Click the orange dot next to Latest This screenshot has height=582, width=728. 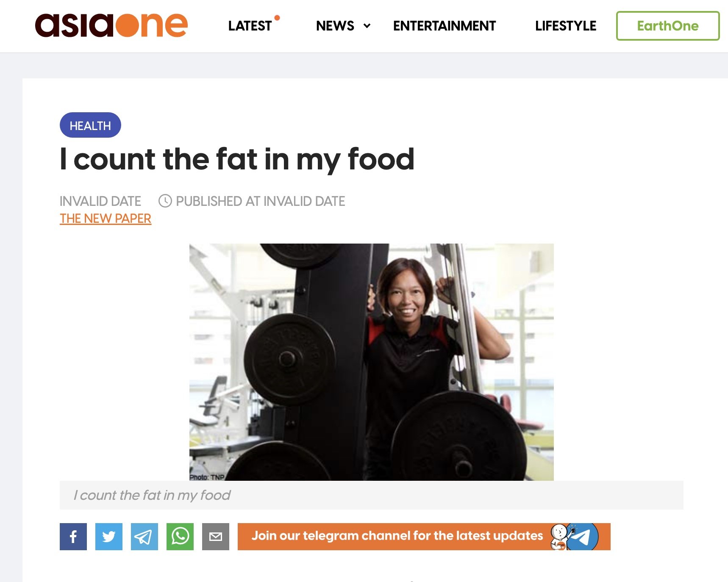(277, 18)
